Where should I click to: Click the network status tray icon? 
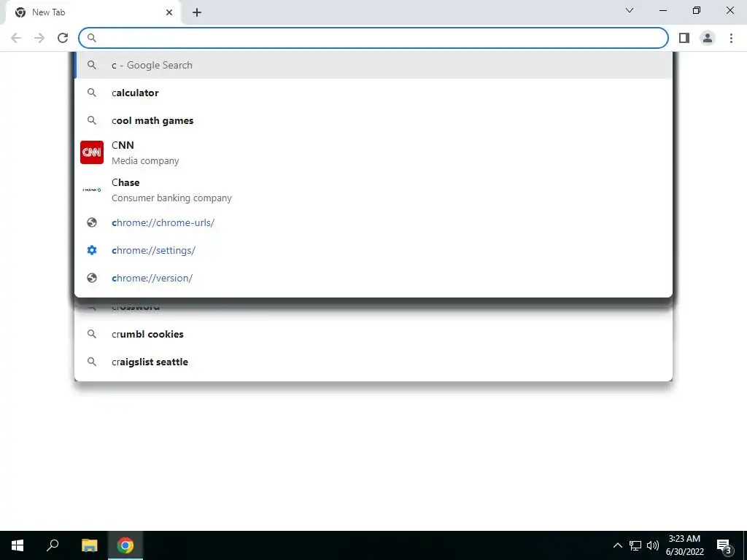tap(635, 545)
